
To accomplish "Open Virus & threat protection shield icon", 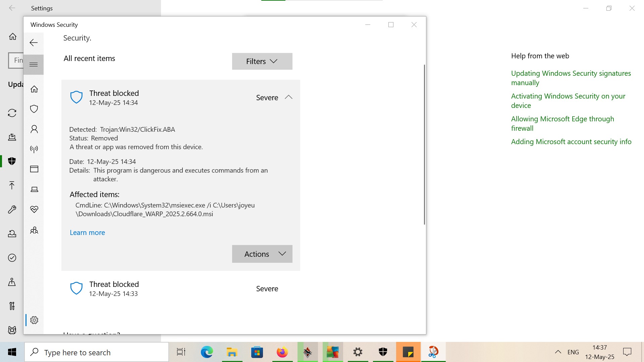I will (34, 109).
